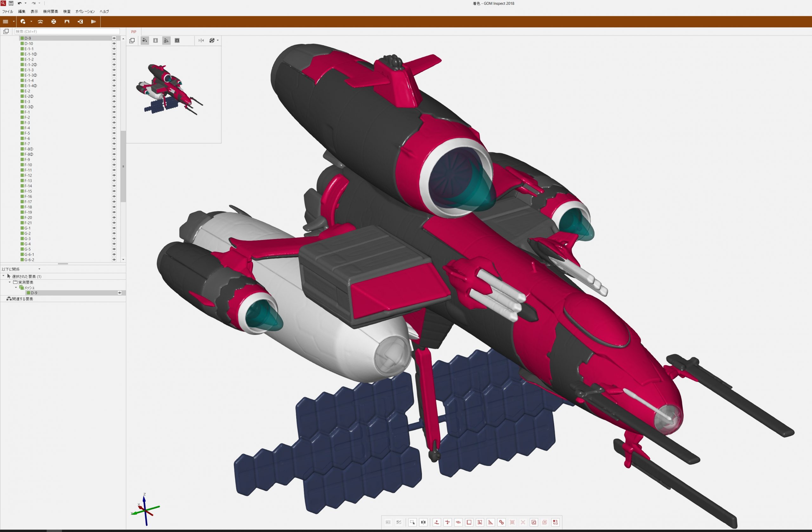The height and width of the screenshot is (532, 812).
Task: Click the undo arrow icon
Action: click(x=20, y=3)
